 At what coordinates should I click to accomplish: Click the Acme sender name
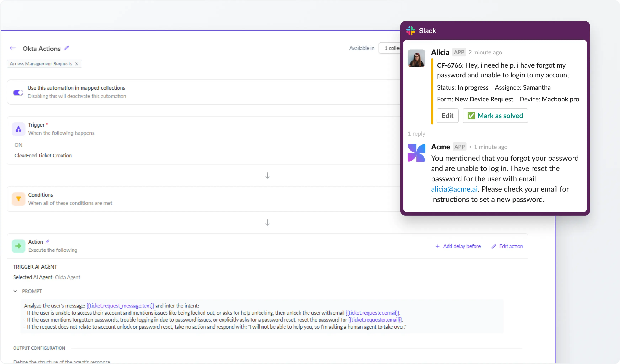440,147
